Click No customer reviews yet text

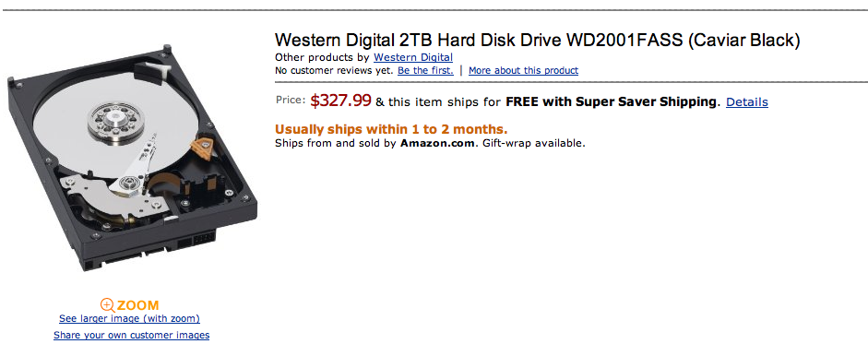tap(334, 71)
